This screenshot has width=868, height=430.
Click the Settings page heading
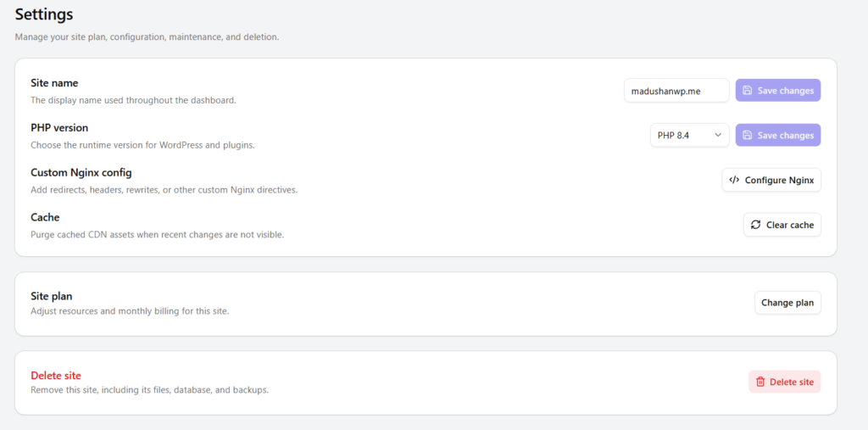[44, 14]
